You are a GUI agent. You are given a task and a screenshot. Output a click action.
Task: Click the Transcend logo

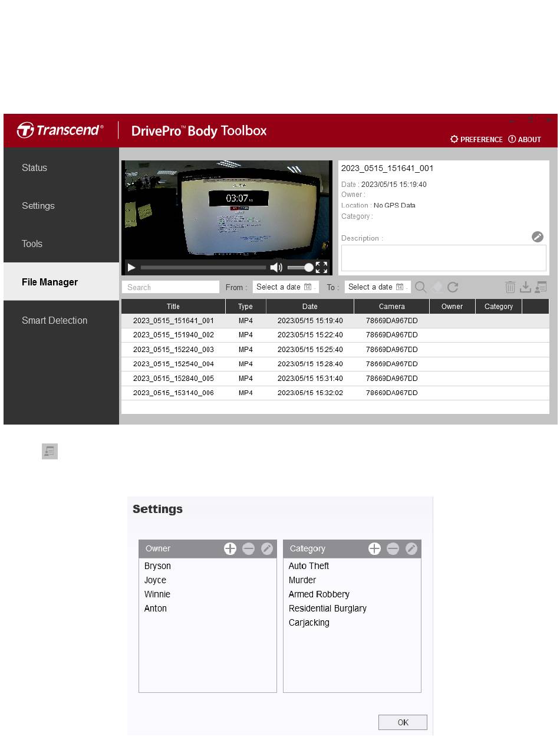[60, 130]
